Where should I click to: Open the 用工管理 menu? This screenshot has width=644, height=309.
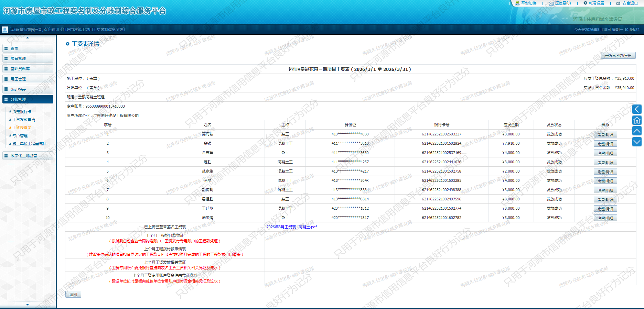click(x=28, y=79)
